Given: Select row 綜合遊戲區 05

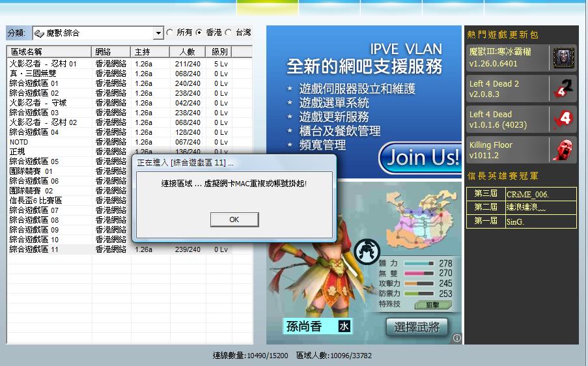Looking at the screenshot, I should point(70,162).
